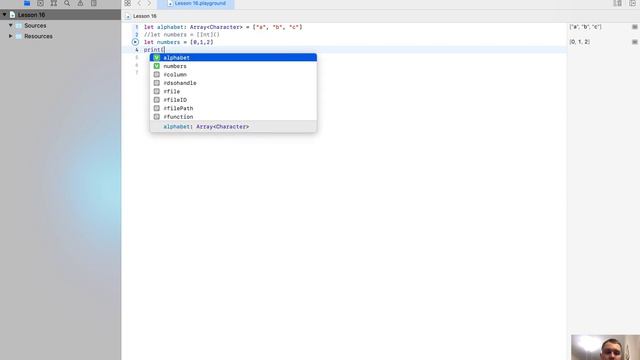The image size is (640, 360).
Task: Open the Test navigator icon
Action: click(94, 3)
